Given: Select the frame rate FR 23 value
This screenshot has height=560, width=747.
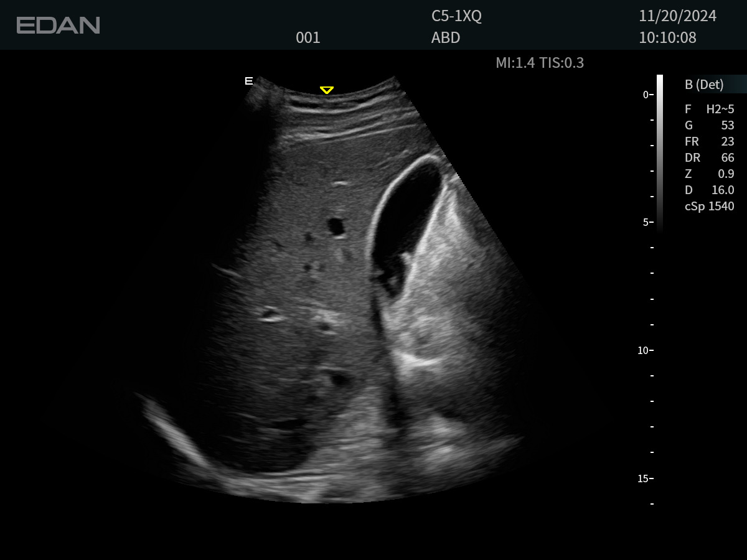Looking at the screenshot, I should pos(709,142).
